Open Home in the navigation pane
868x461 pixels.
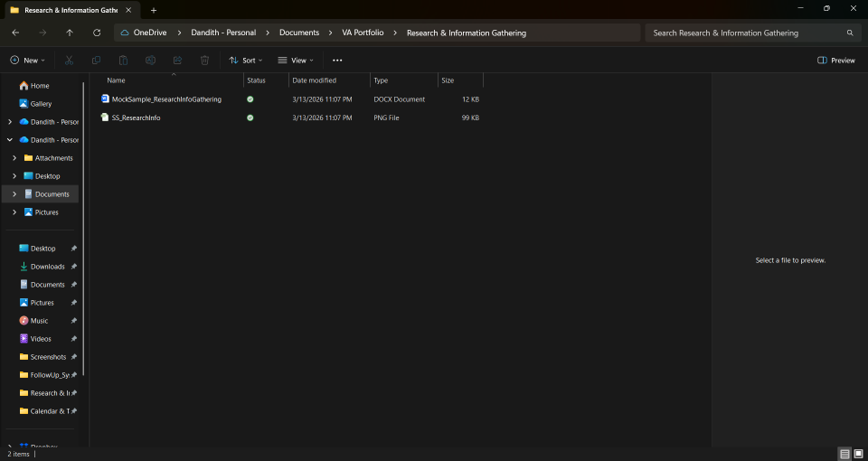(40, 86)
